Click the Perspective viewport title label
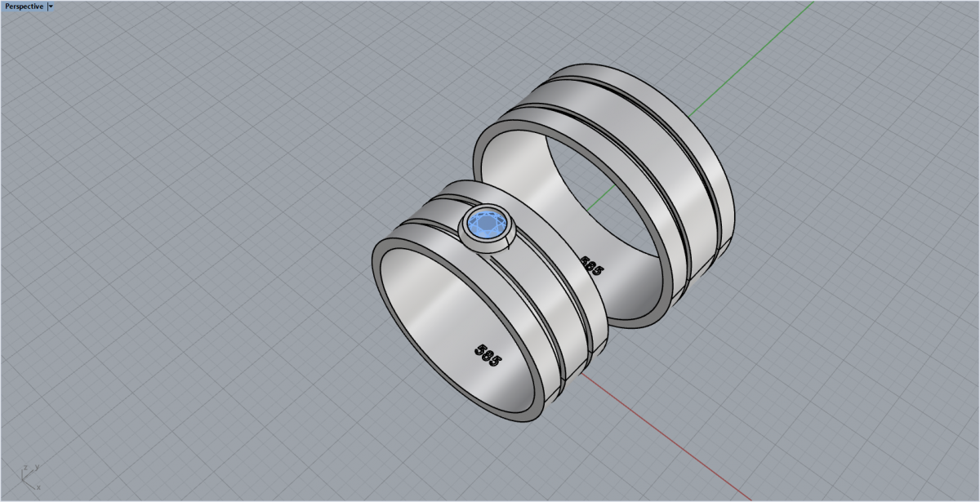The width and height of the screenshot is (980, 502). pos(24,6)
